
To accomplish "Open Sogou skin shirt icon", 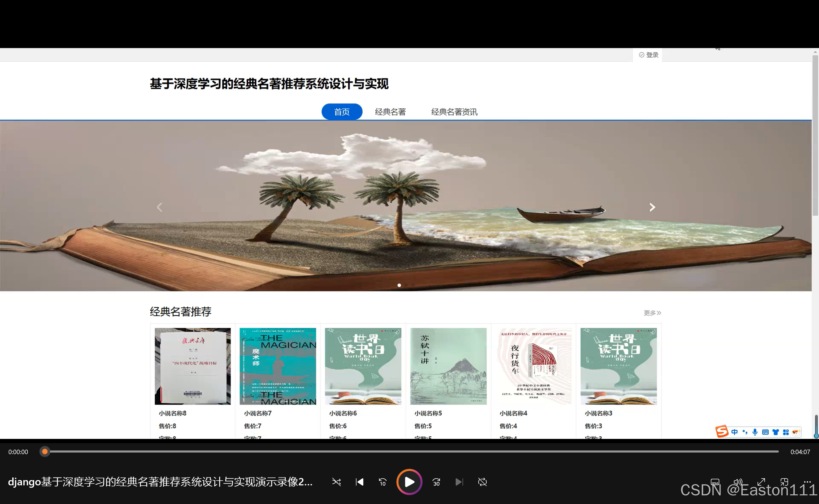I will tap(776, 432).
